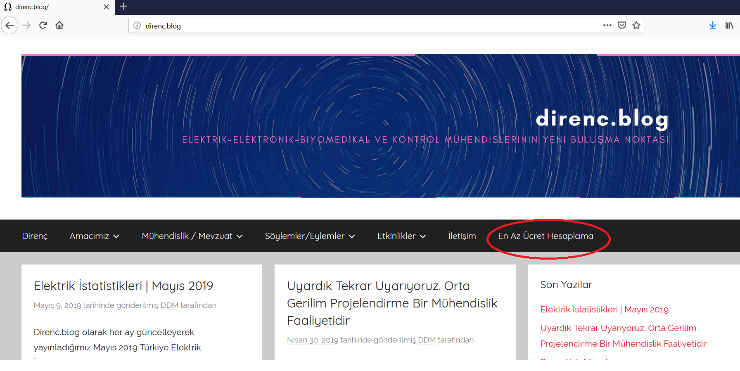Screen dimensions: 740x371
Task: Open the İletişim menu item
Action: pyautogui.click(x=462, y=236)
